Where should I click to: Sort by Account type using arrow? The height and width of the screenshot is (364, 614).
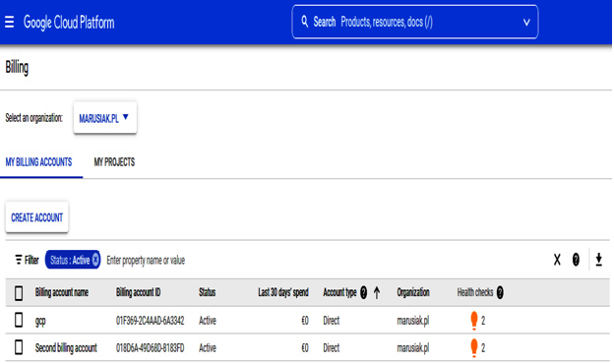(x=377, y=292)
